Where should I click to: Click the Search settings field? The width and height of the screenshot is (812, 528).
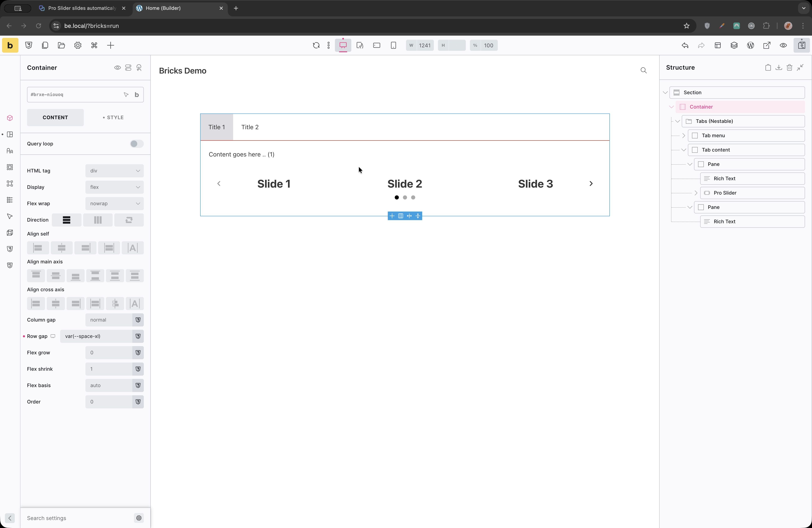point(79,518)
